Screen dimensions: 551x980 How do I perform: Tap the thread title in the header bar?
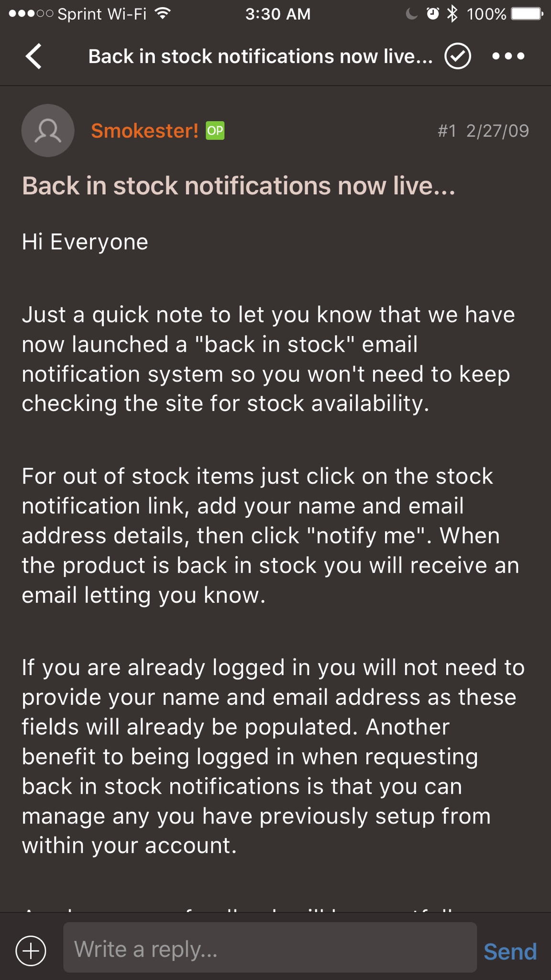point(260,56)
